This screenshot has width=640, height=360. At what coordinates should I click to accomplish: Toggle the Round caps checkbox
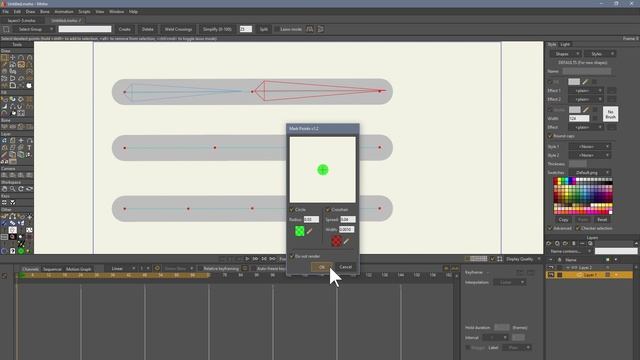550,136
